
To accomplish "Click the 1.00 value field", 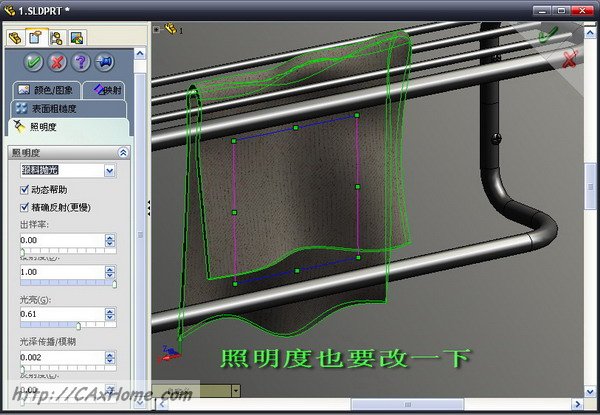I will click(62, 272).
